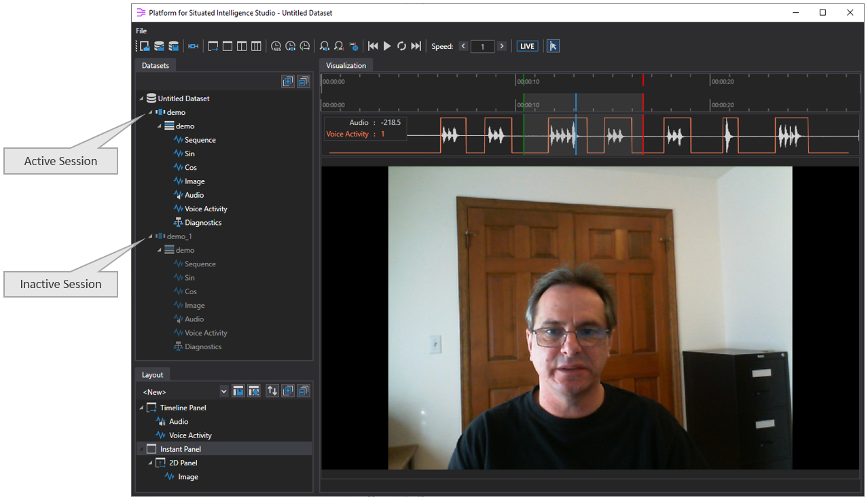Toggle the LIVE mode button
Viewport: 868px width, 500px height.
click(x=527, y=46)
